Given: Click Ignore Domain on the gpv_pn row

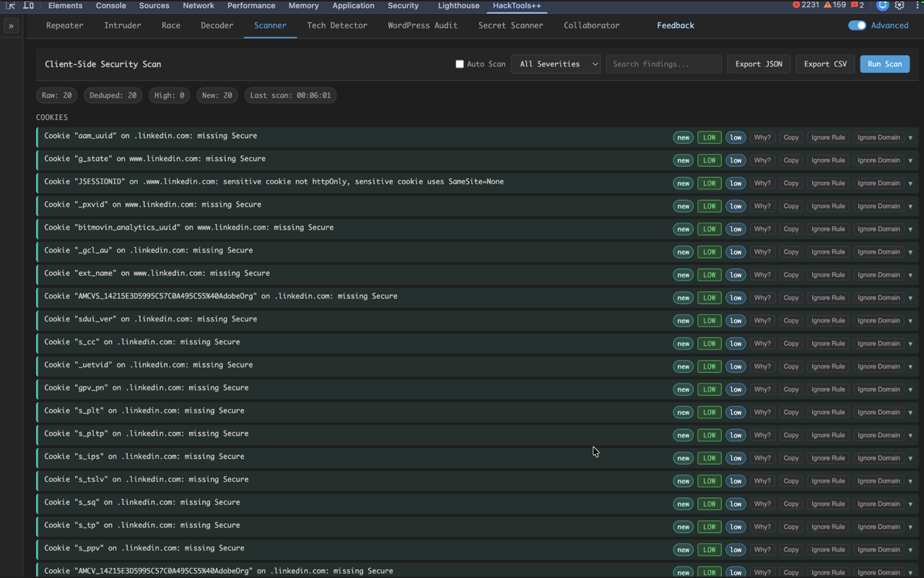Looking at the screenshot, I should tap(879, 389).
